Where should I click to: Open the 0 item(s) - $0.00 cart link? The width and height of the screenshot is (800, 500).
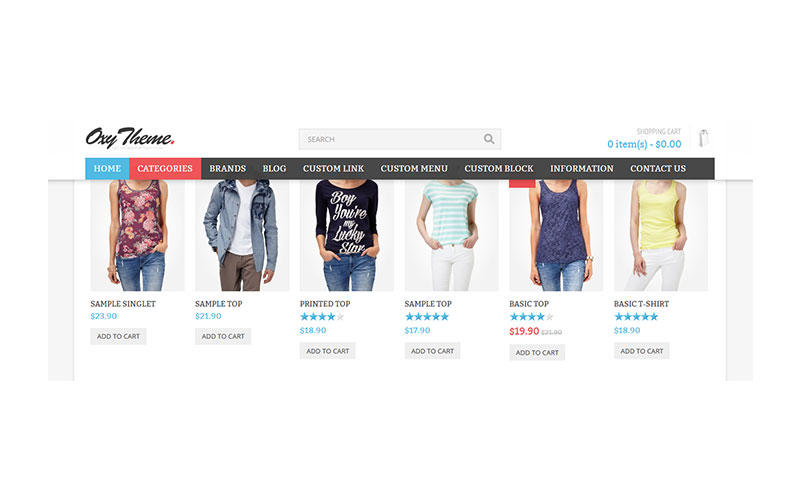(644, 144)
